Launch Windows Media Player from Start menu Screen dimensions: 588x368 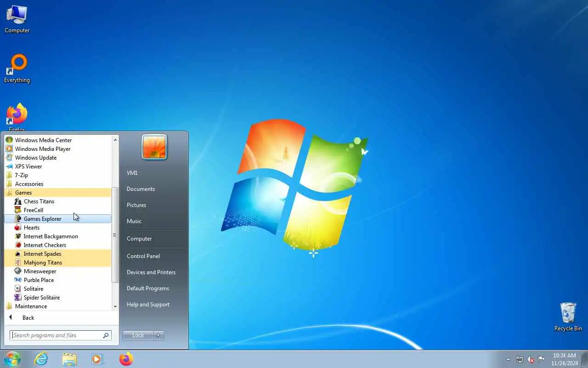pos(57,149)
